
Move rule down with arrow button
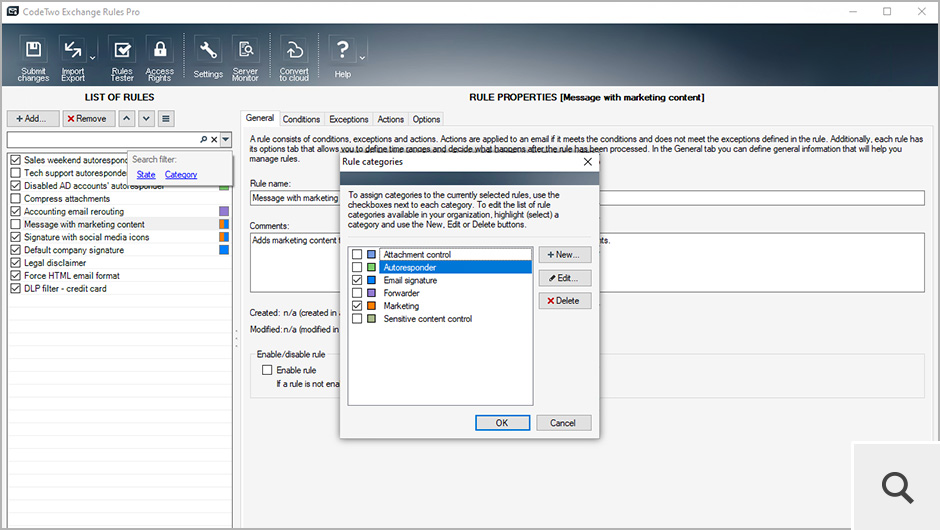146,119
